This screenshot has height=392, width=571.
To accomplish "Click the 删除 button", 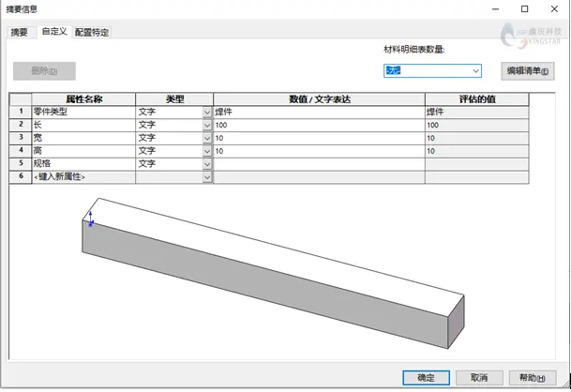I will point(44,70).
